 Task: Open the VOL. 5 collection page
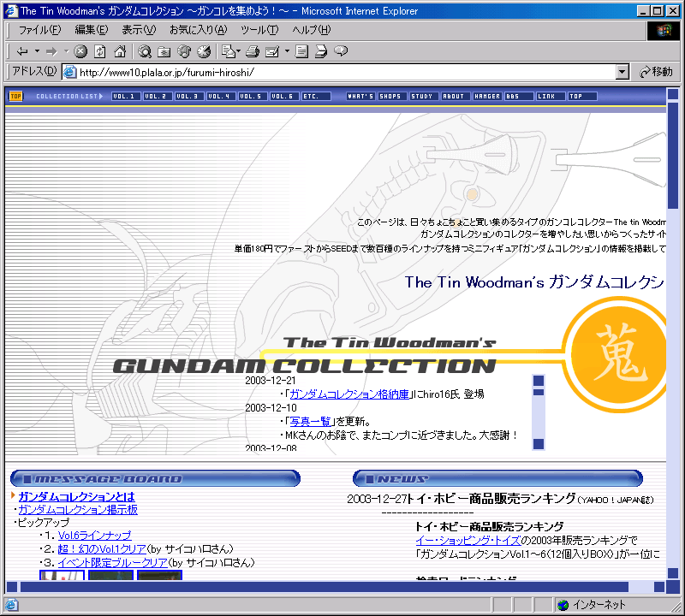[253, 96]
